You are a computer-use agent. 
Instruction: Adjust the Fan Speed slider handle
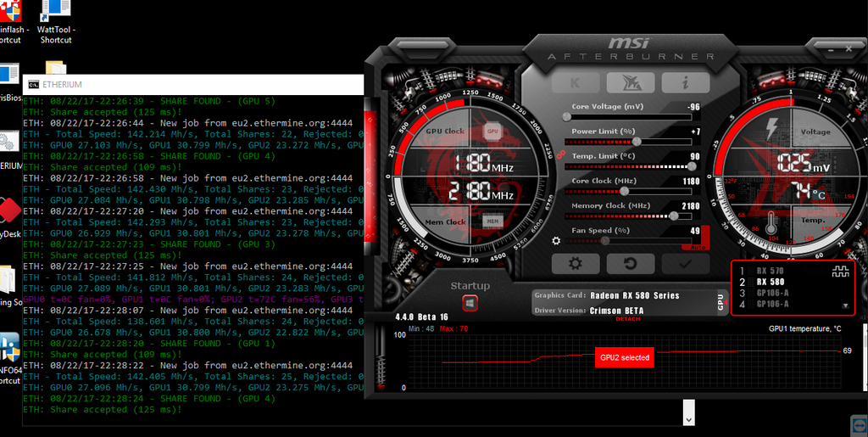(x=605, y=241)
